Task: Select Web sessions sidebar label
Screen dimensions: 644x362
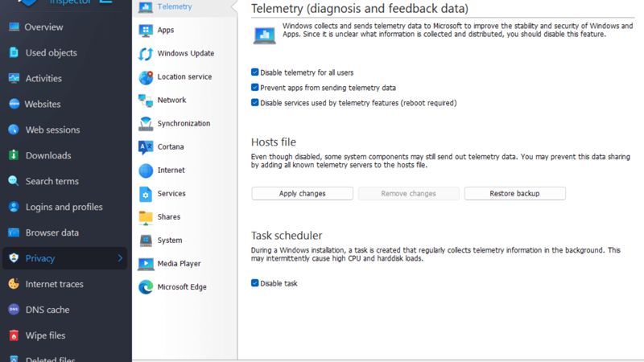Action: tap(52, 130)
